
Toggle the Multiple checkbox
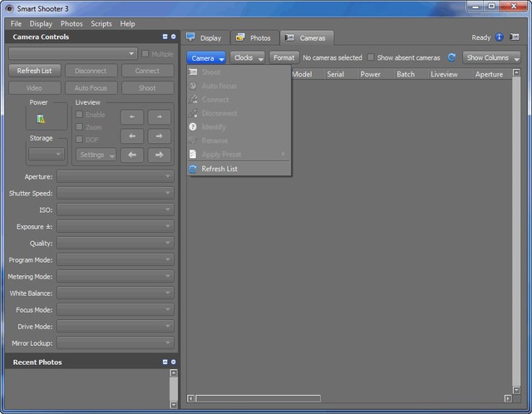click(x=145, y=54)
